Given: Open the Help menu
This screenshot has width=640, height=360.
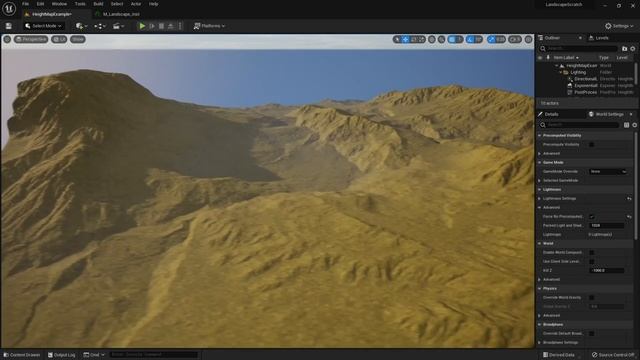Looking at the screenshot, I should point(153,4).
